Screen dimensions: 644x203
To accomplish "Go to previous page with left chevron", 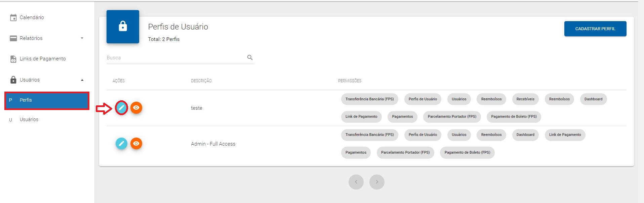I will coord(356,182).
